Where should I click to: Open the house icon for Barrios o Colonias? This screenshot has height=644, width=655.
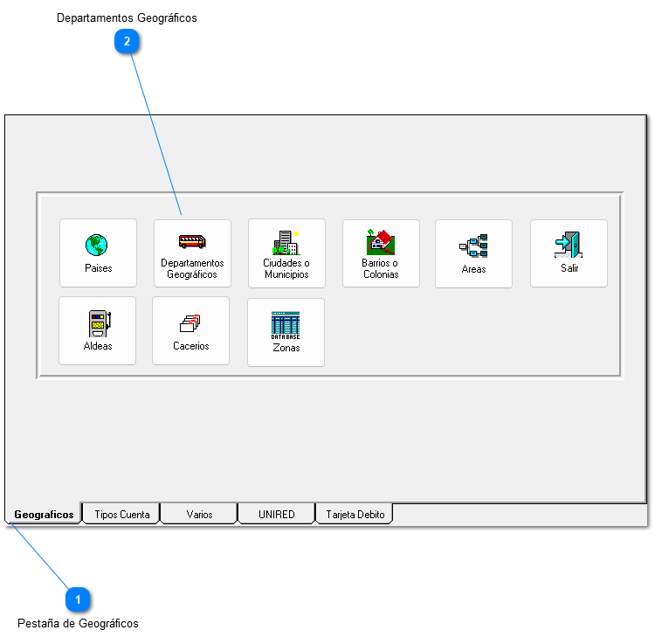381,242
